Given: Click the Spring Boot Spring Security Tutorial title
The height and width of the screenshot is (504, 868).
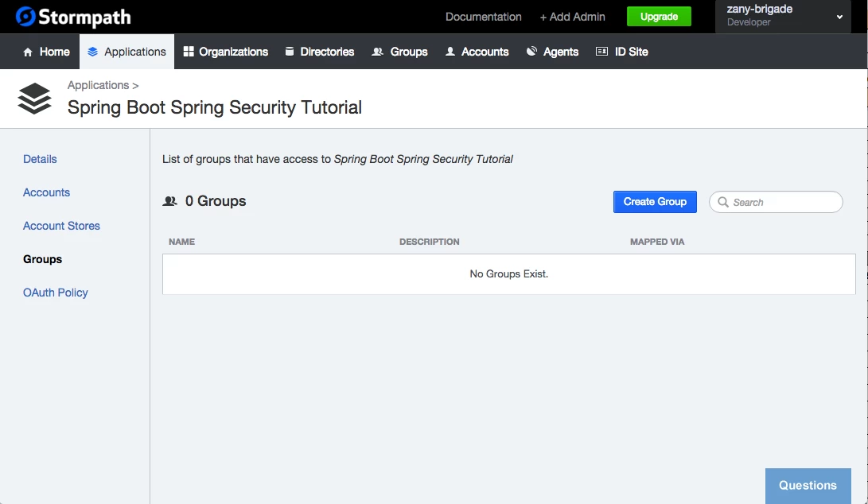Looking at the screenshot, I should coord(215,107).
